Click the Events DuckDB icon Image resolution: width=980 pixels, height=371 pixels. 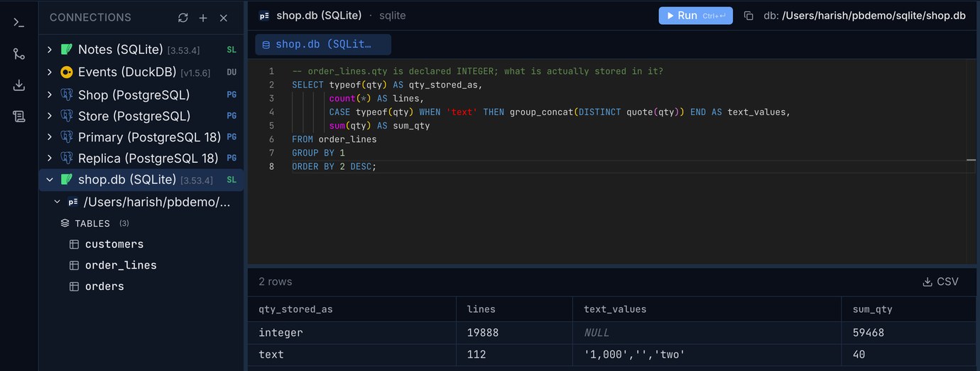point(67,72)
